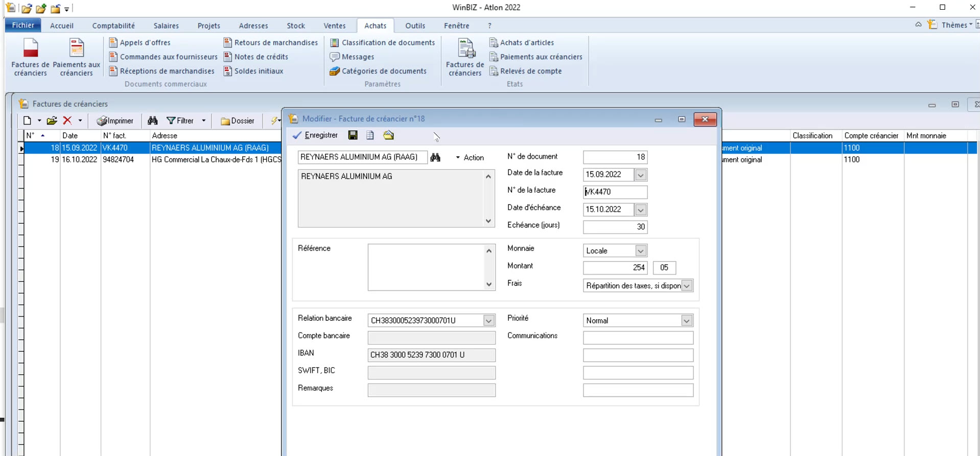This screenshot has height=456, width=980.
Task: Open the help question mark menu
Action: click(489, 26)
